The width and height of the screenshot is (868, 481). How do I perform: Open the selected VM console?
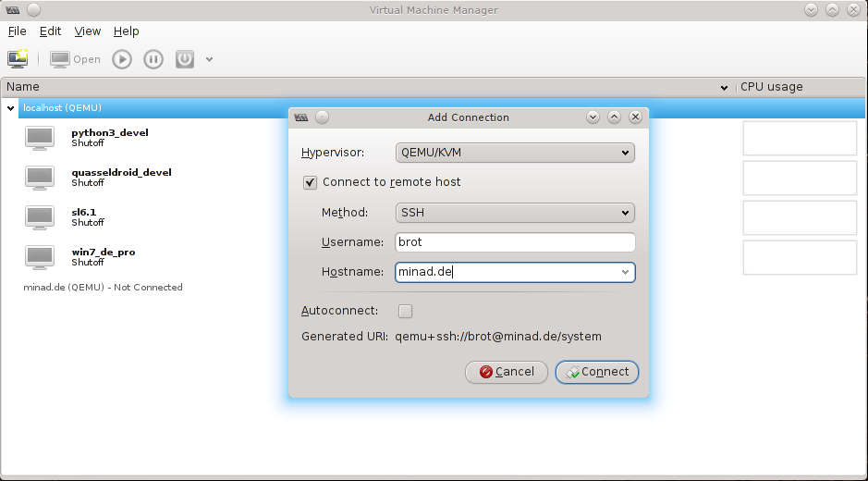click(x=75, y=59)
